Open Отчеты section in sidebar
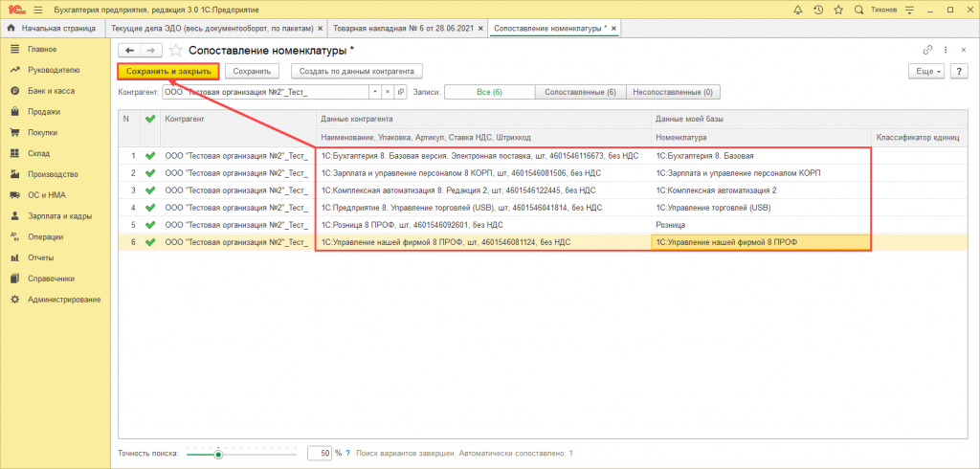 [x=40, y=257]
